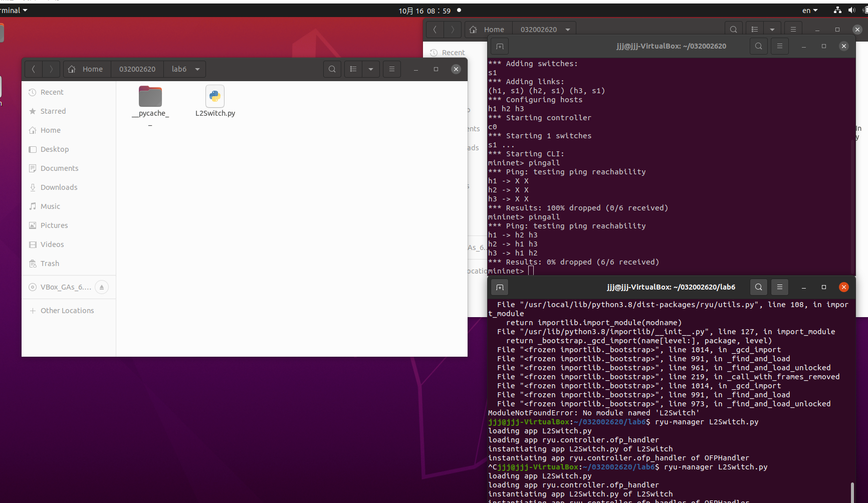
Task: Open the lab6 path dropdown menu
Action: click(197, 69)
